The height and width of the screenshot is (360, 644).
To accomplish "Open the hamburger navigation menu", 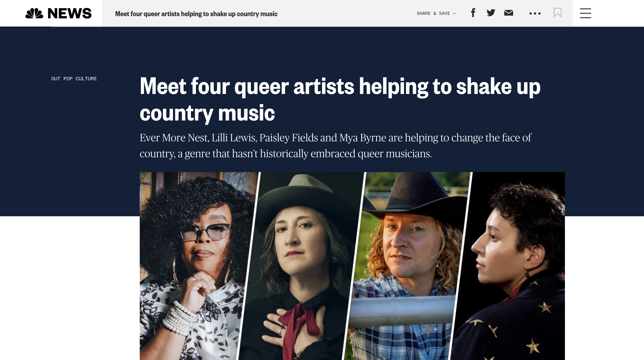I will pyautogui.click(x=585, y=13).
